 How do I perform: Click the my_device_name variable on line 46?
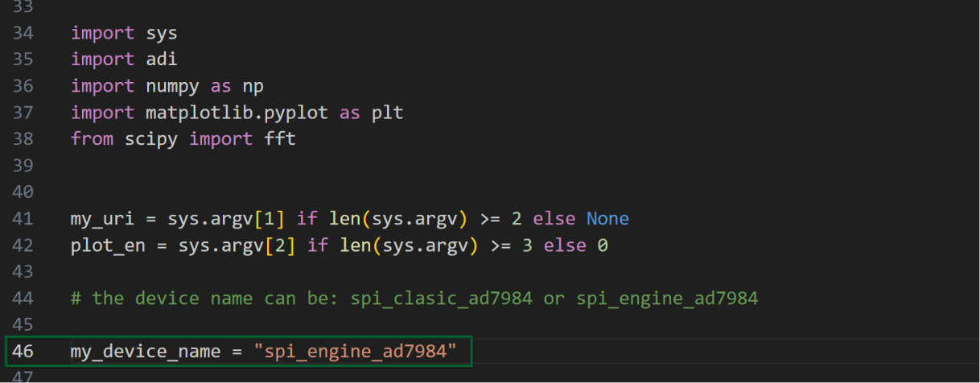[145, 352]
